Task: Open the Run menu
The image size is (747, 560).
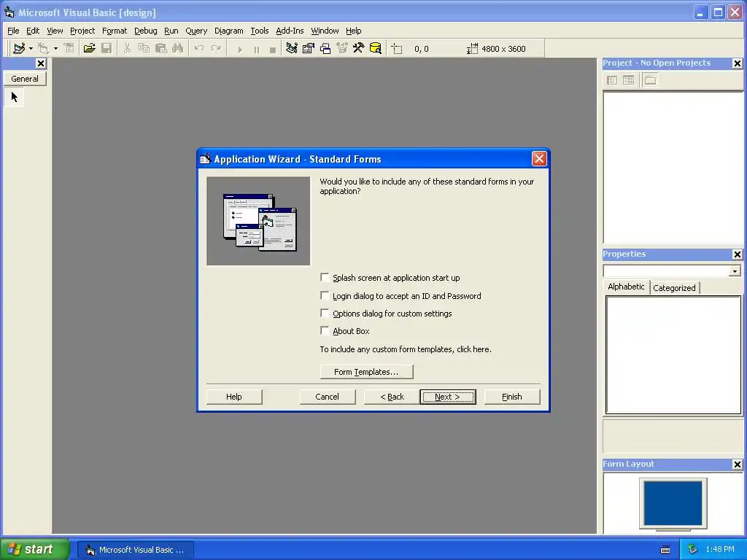Action: (x=171, y=31)
